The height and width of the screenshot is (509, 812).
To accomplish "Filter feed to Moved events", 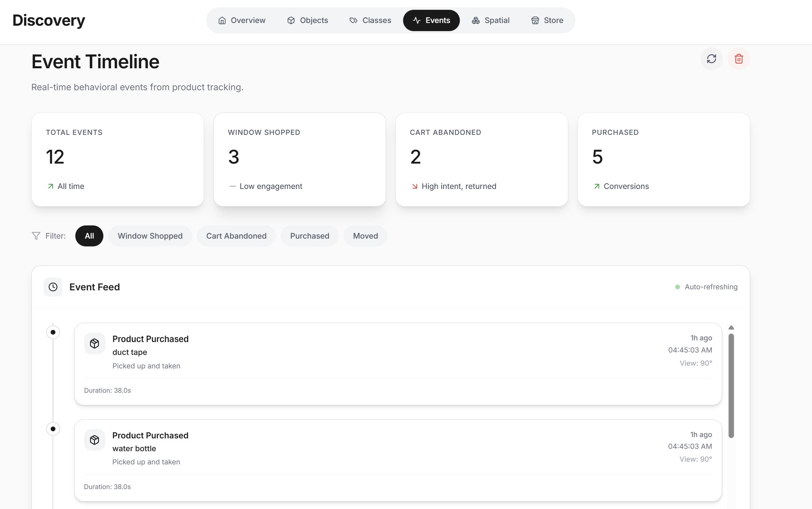I will (x=365, y=236).
